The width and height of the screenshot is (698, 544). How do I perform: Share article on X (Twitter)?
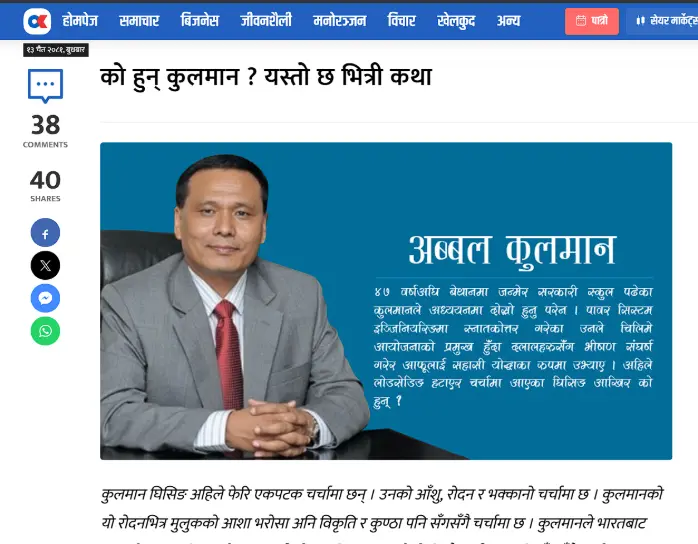(x=45, y=266)
